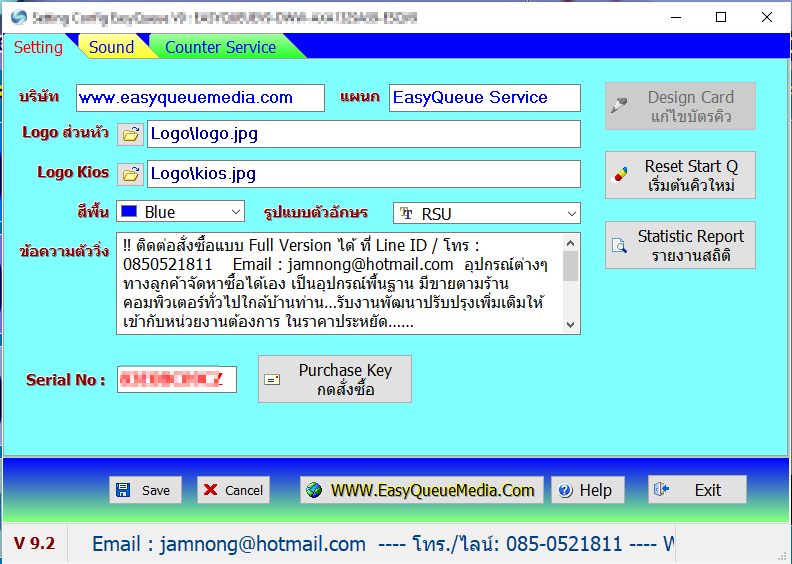Browse for Logo Kios file folder icon
This screenshot has height=564, width=792.
pos(131,174)
